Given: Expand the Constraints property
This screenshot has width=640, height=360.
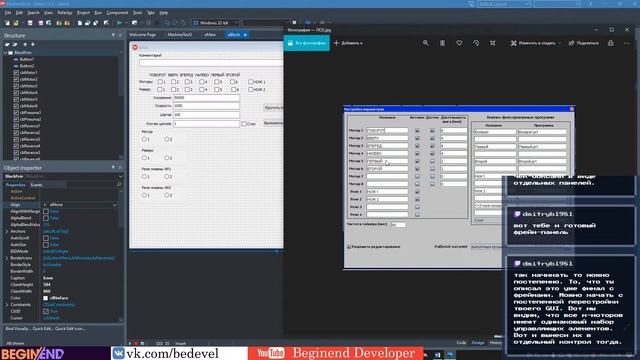Looking at the screenshot, I should tap(7, 305).
